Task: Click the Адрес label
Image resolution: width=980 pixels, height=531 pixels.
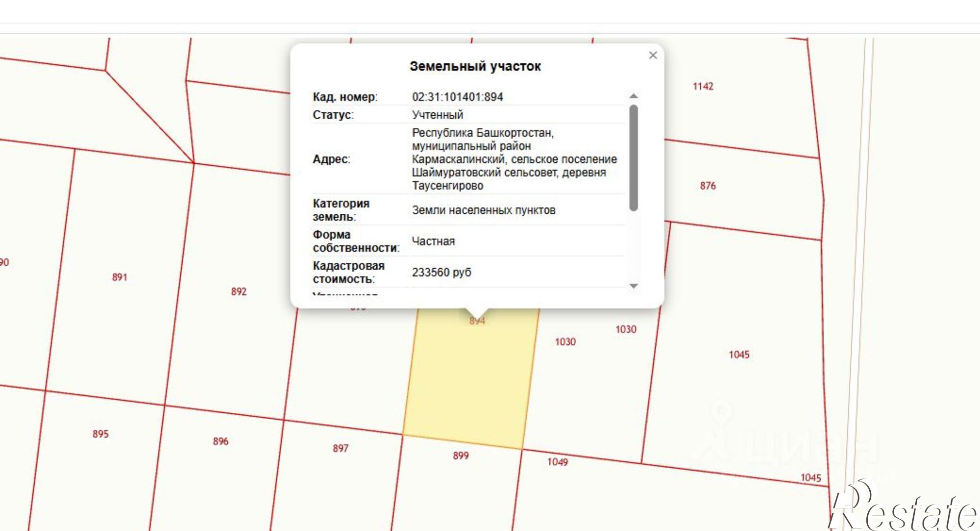Action: pos(331,159)
